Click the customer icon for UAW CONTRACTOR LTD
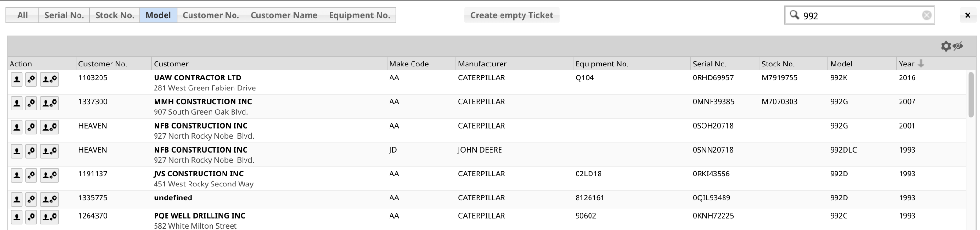This screenshot has height=230, width=980. (x=17, y=79)
